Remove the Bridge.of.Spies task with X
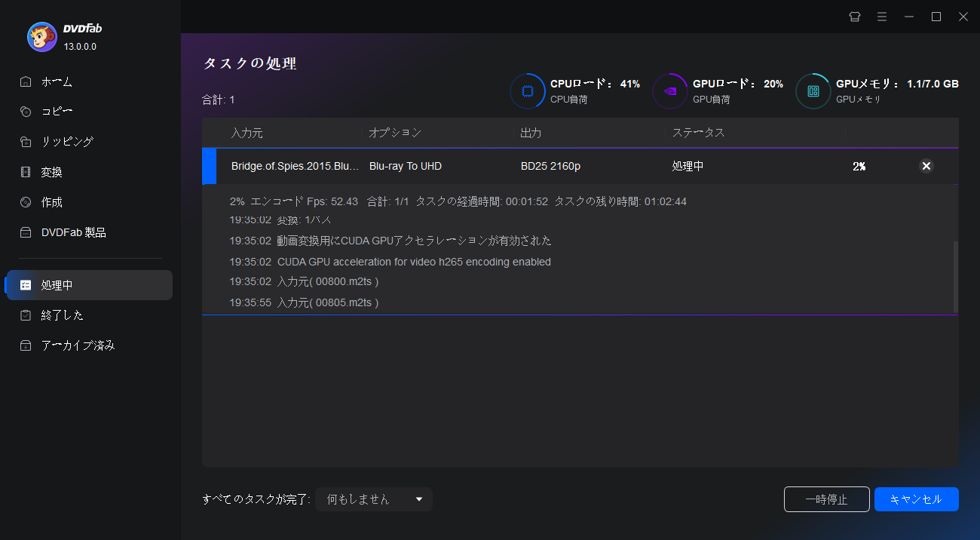This screenshot has width=980, height=540. (x=926, y=166)
